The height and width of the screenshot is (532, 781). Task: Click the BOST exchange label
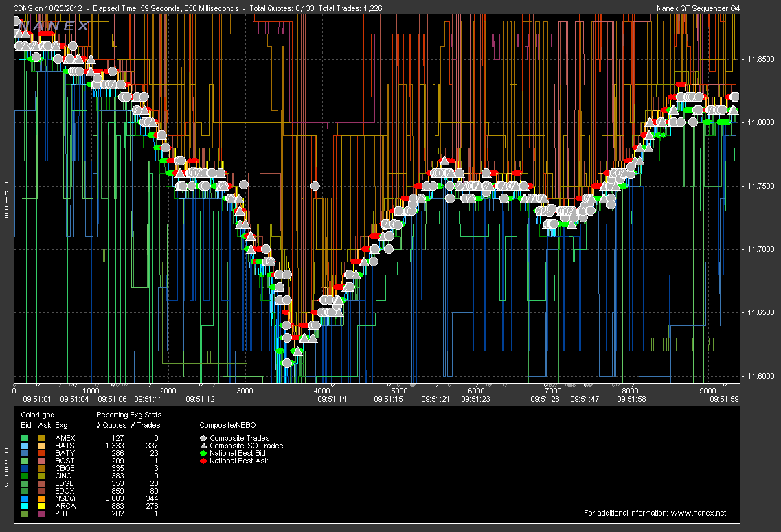click(65, 461)
